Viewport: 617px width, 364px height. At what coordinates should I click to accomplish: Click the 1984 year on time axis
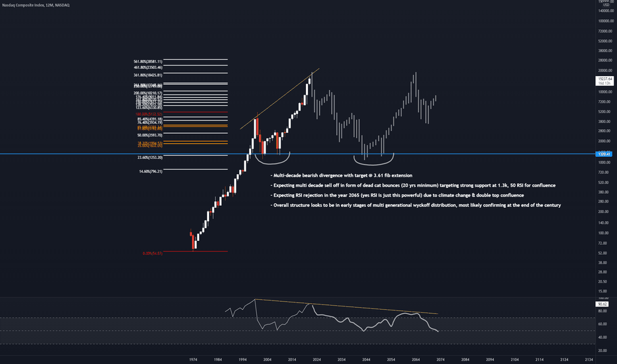pyautogui.click(x=218, y=359)
